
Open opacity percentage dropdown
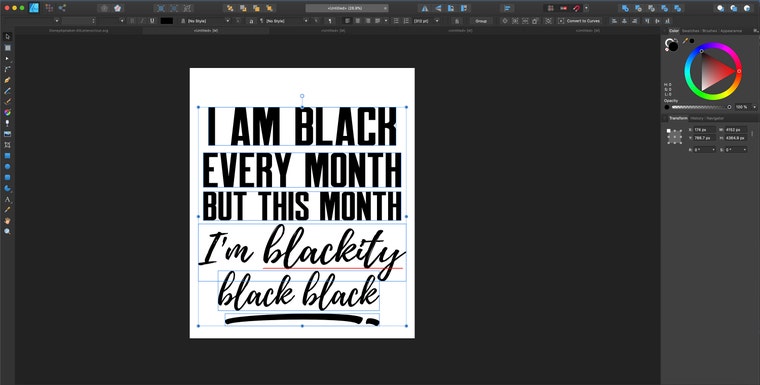pyautogui.click(x=754, y=107)
